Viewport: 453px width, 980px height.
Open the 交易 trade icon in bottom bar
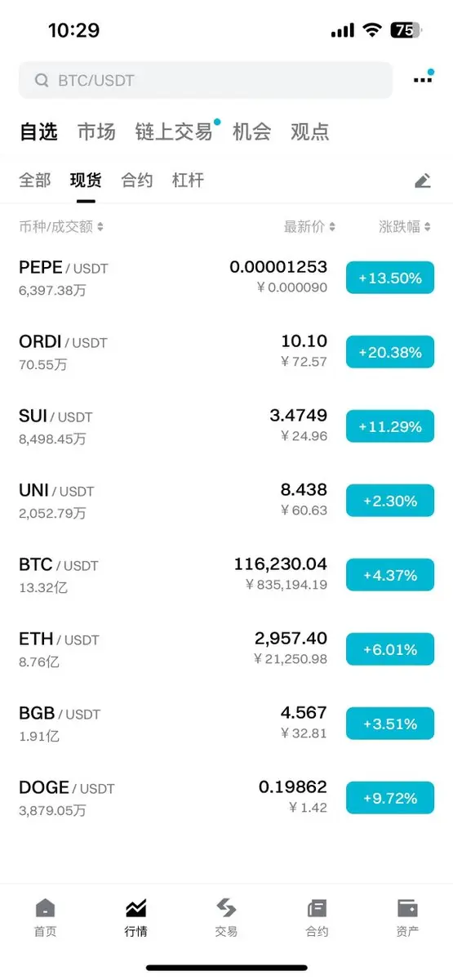226,908
